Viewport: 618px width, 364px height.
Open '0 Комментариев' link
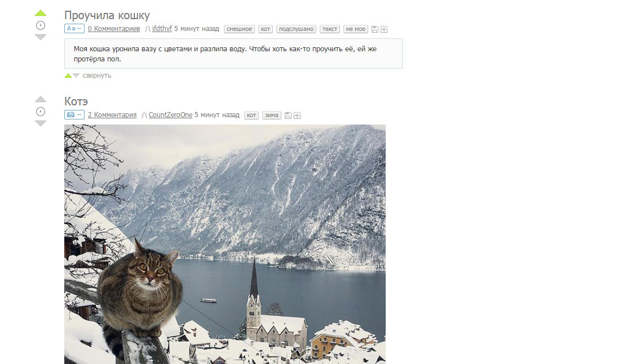point(113,29)
